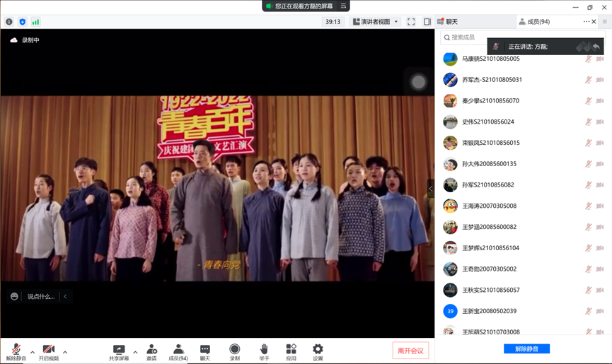Open the speaker view dropdown

pyautogui.click(x=376, y=22)
